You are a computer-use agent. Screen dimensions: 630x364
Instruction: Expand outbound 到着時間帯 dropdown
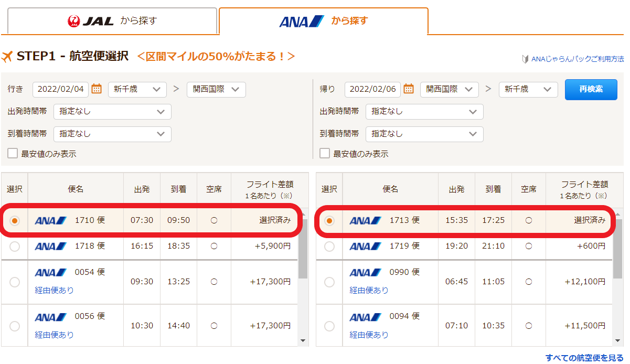point(112,134)
